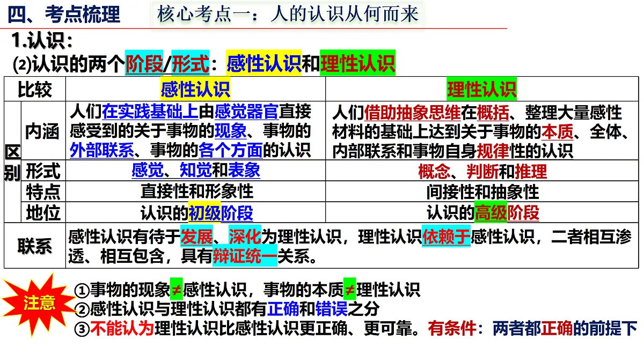This screenshot has height=362, width=644.
Task: Click the red word '概念'
Action: tap(434, 171)
